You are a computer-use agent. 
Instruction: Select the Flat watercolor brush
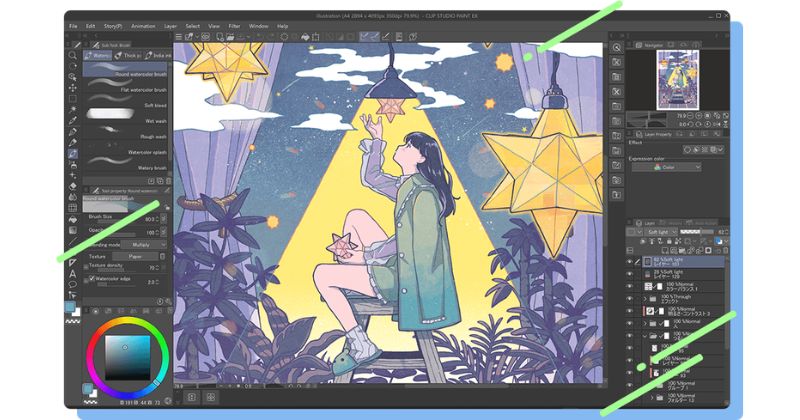(124, 86)
